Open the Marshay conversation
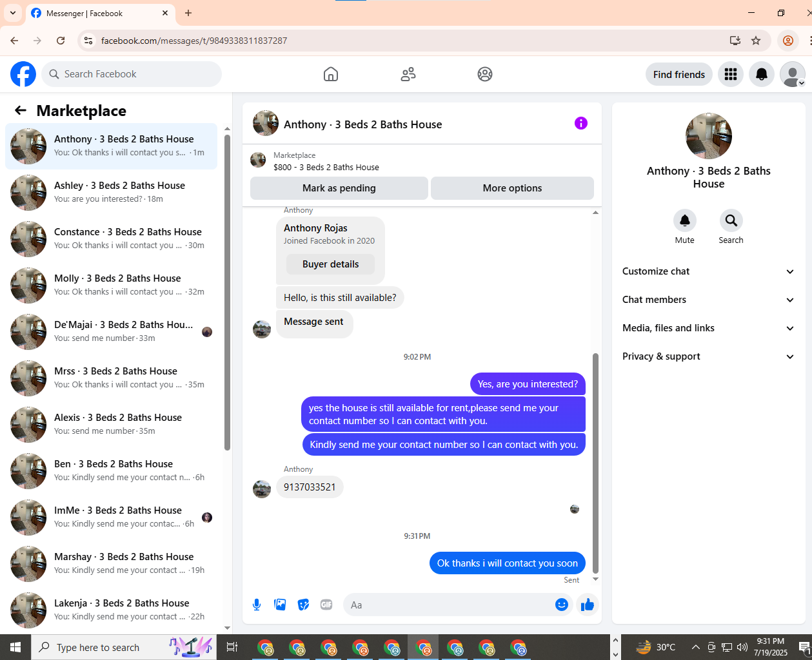 click(x=112, y=564)
